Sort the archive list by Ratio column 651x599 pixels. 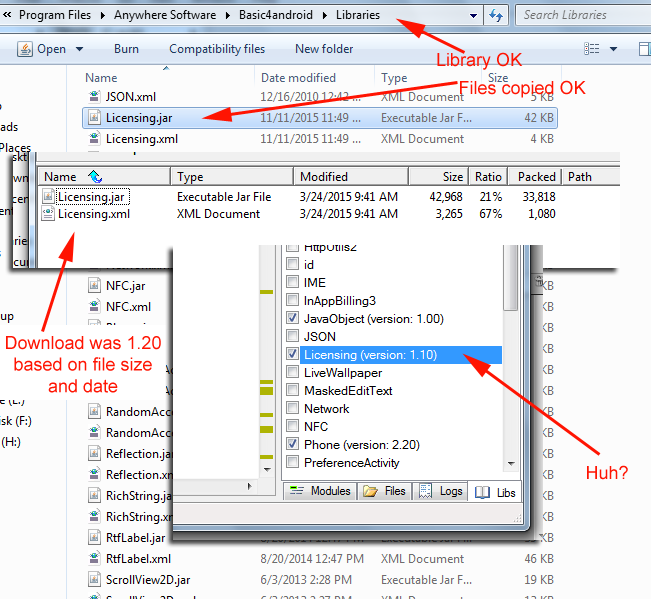tap(488, 177)
